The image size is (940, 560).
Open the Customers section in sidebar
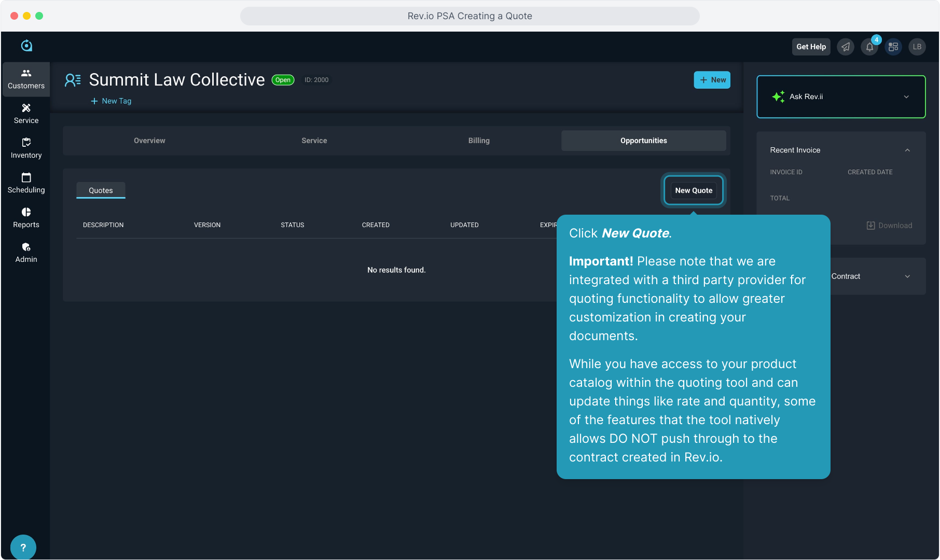(26, 79)
